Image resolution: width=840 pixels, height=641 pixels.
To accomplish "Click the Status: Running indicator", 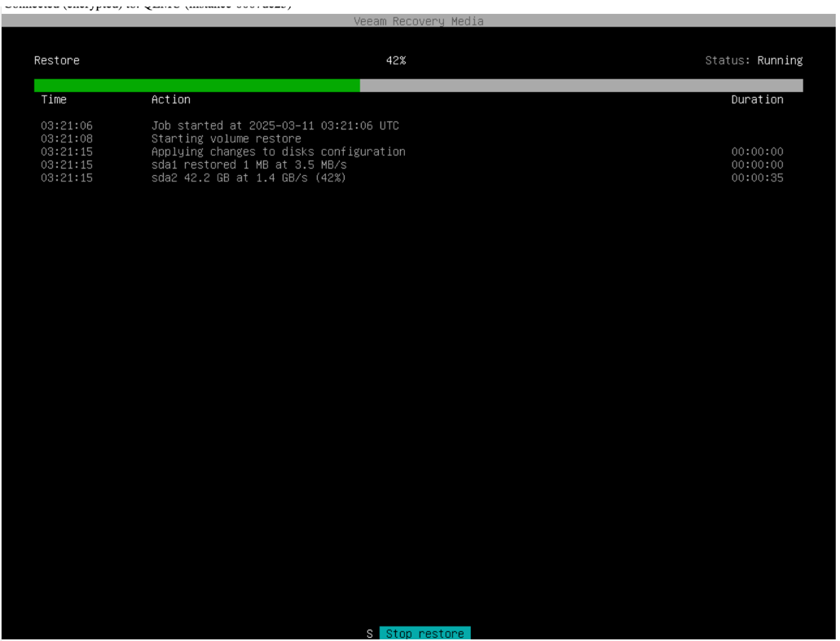I will click(754, 60).
